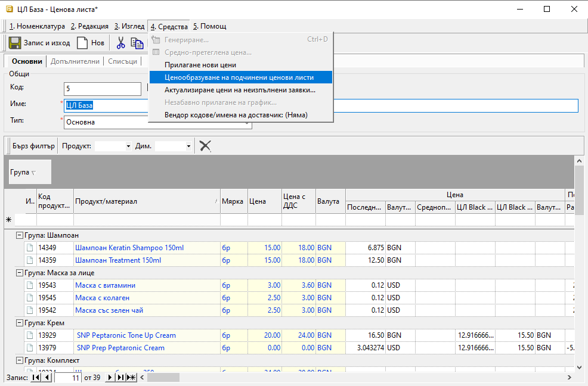Go to first record navigation arrow

click(x=35, y=377)
